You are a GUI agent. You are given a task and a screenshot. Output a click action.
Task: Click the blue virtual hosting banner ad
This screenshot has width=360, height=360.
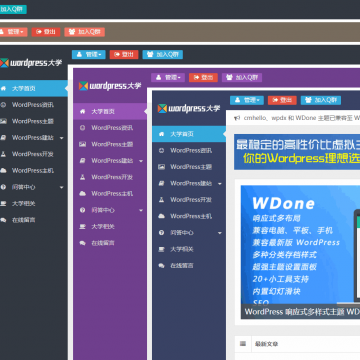(x=297, y=152)
